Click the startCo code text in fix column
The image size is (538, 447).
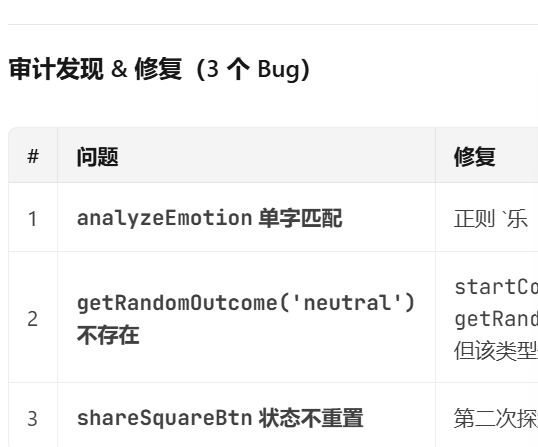(x=496, y=287)
